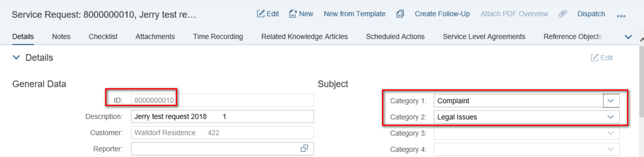644x157 pixels.
Task: Click the value help icon in Reporter field
Action: coord(304,149)
